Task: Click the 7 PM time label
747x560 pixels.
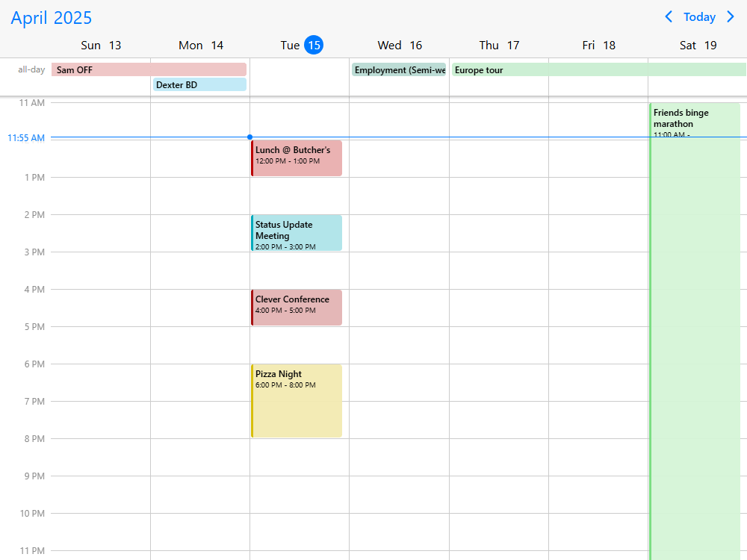Action: point(35,401)
